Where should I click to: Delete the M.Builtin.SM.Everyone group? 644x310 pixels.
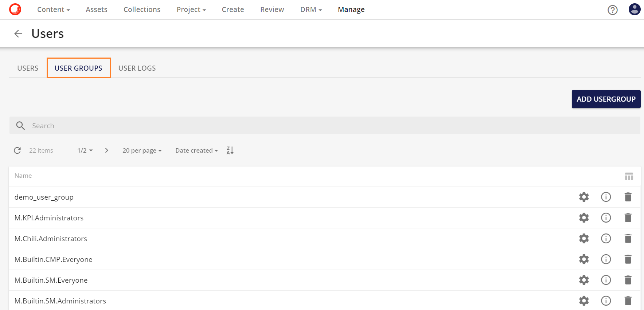tap(628, 280)
